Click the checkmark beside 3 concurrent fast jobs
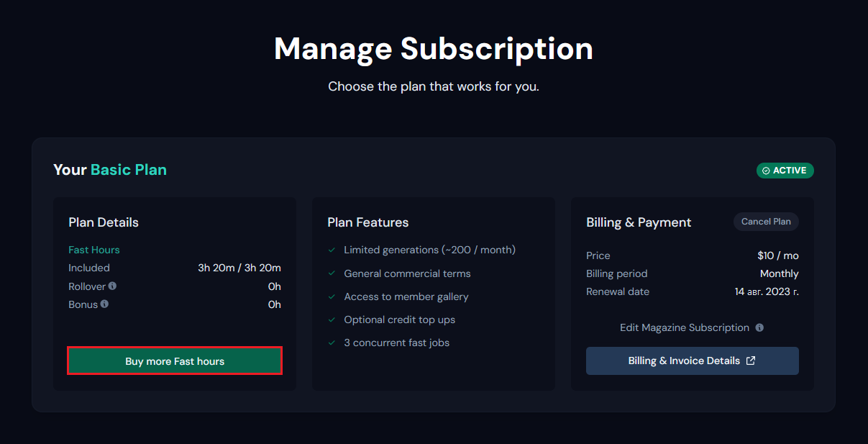The height and width of the screenshot is (444, 868). pos(332,343)
